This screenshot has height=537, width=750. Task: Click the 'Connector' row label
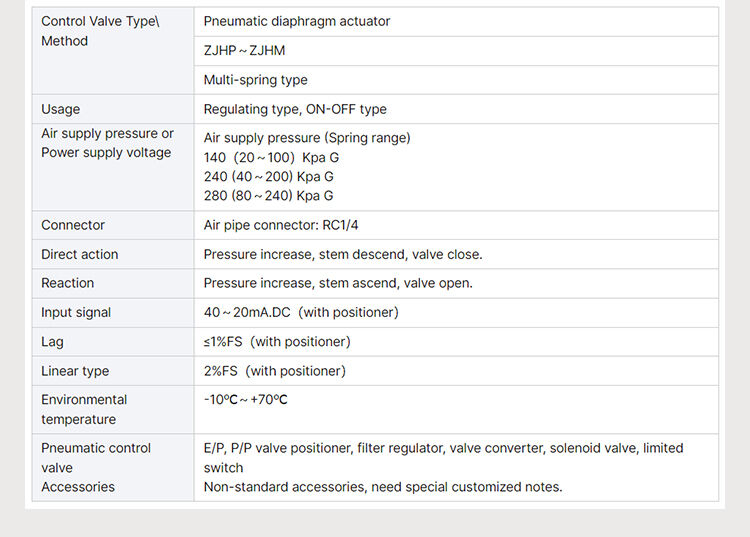pos(73,225)
